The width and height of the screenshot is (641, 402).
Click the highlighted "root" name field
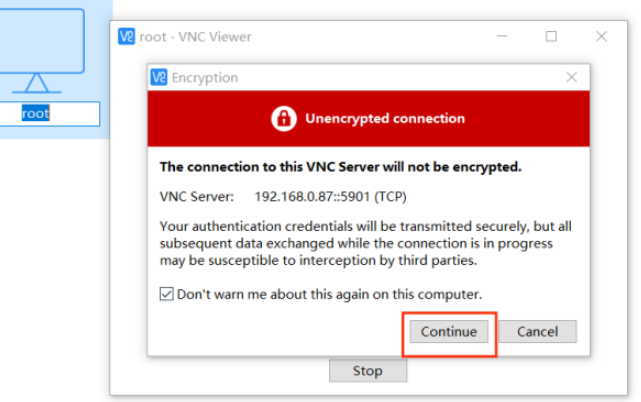37,114
